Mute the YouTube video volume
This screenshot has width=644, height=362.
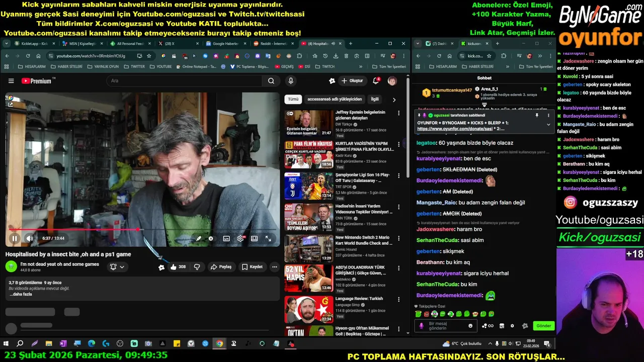[30, 238]
